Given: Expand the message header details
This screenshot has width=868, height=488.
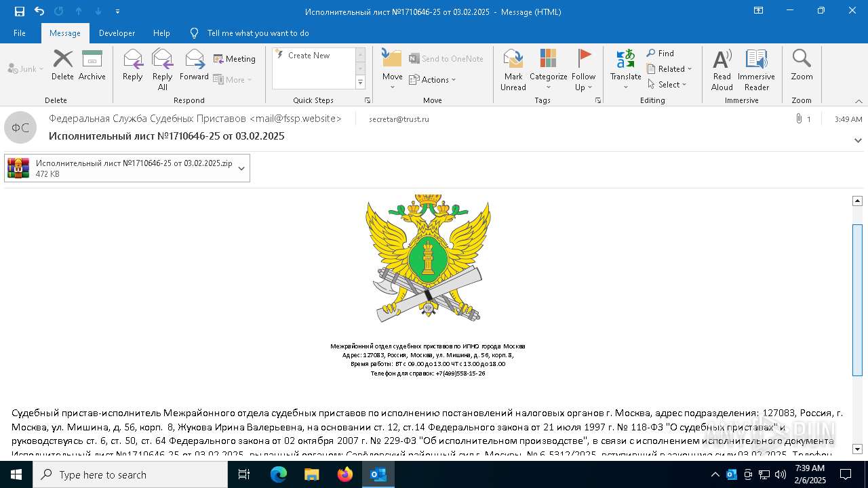Looking at the screenshot, I should [858, 141].
